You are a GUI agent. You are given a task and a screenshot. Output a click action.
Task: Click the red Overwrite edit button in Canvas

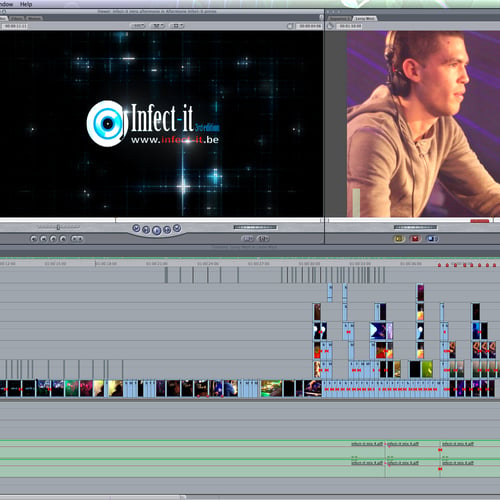(x=415, y=239)
